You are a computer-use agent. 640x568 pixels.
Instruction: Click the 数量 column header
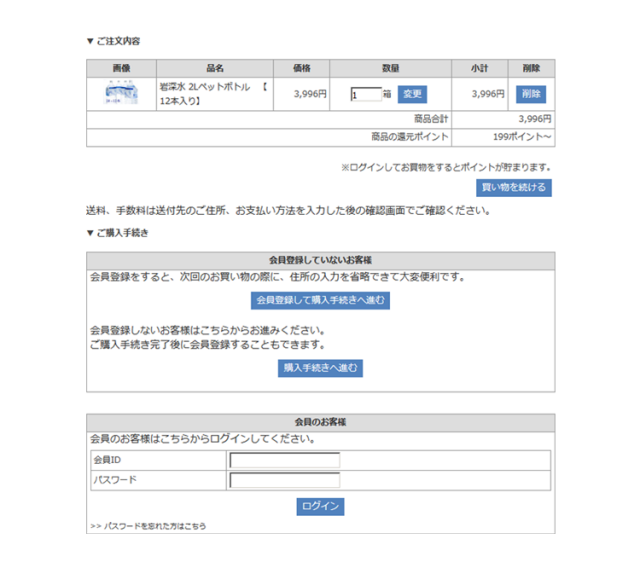coord(390,68)
